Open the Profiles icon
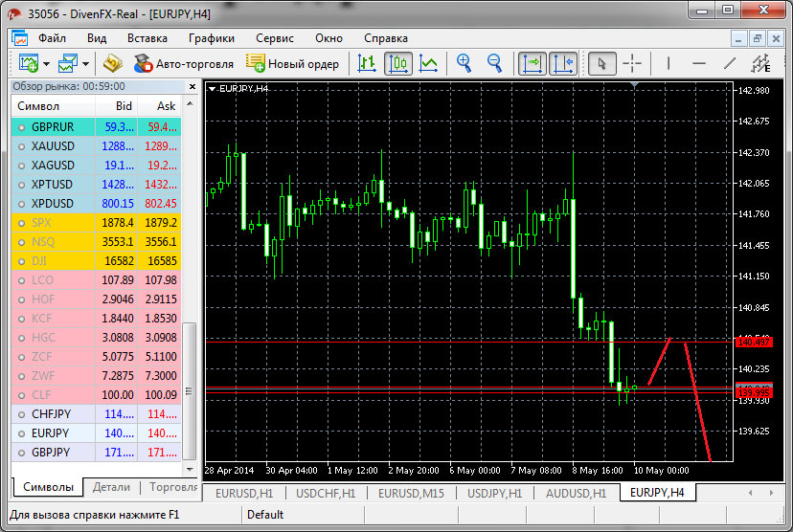 pyautogui.click(x=68, y=64)
